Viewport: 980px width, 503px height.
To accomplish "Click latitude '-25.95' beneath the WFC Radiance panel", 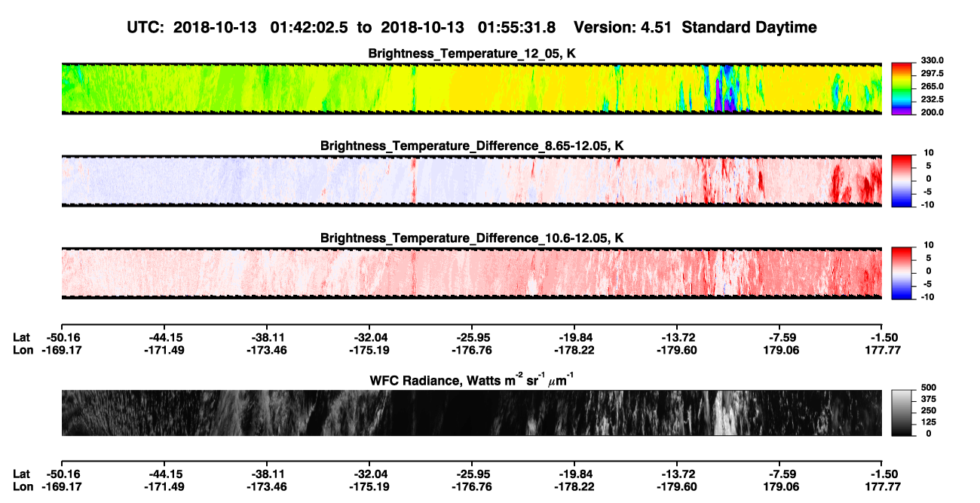I will [472, 474].
